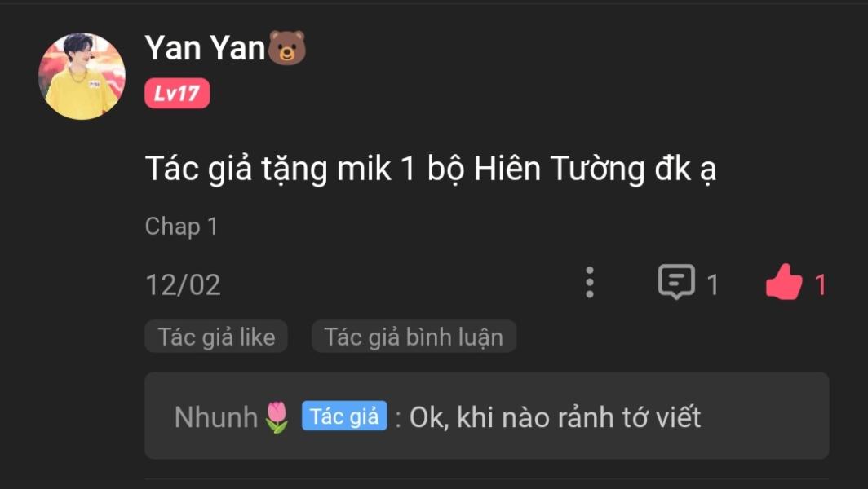Image resolution: width=868 pixels, height=489 pixels.
Task: Open the Chap 1 chapter link
Action: (x=182, y=227)
